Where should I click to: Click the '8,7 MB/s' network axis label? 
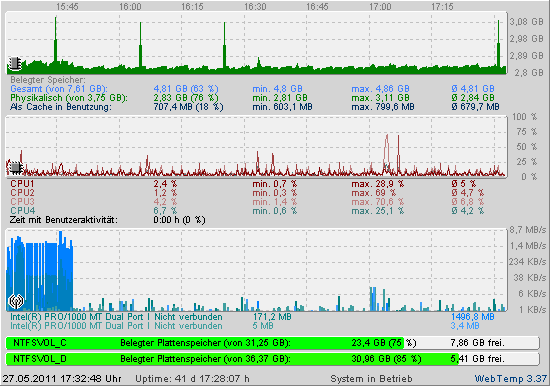(x=528, y=230)
